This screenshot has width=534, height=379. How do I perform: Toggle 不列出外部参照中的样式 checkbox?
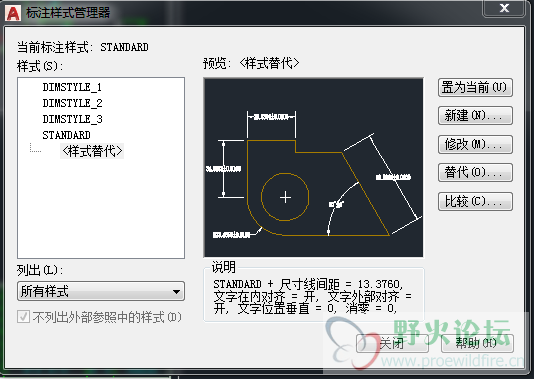pos(23,317)
